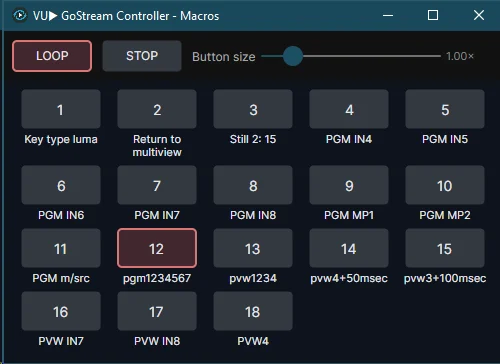Screen dimensions: 500x364
Task: Minimize the GoStream Controller window
Action: (x=388, y=15)
